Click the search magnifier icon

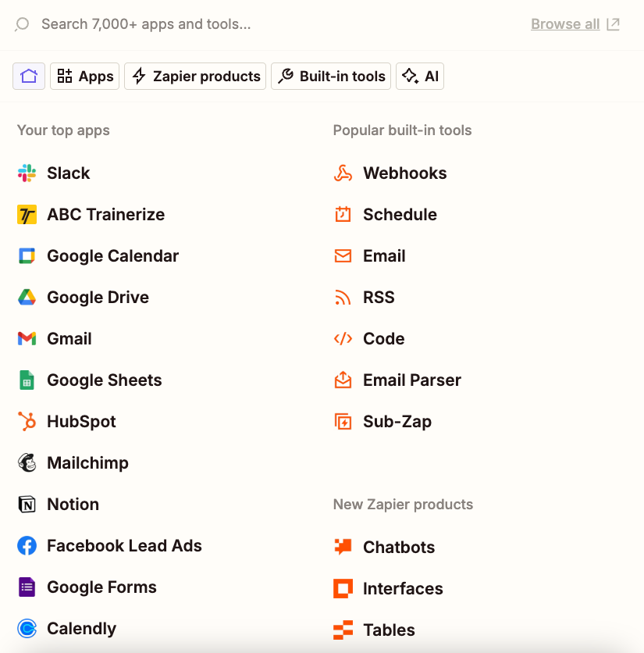tap(22, 24)
